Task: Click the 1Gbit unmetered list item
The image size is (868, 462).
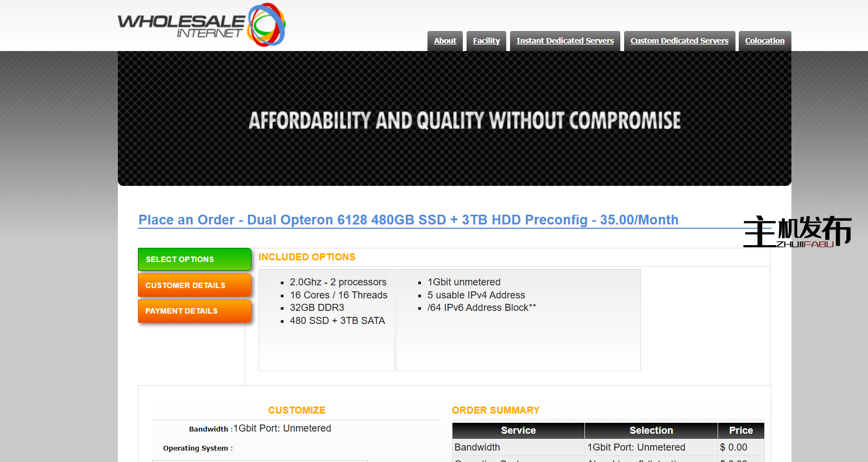Action: 464,282
